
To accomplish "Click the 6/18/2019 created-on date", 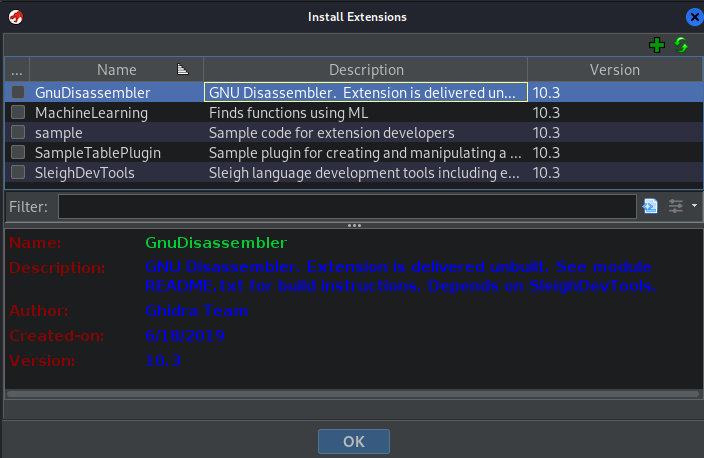I will pos(185,335).
